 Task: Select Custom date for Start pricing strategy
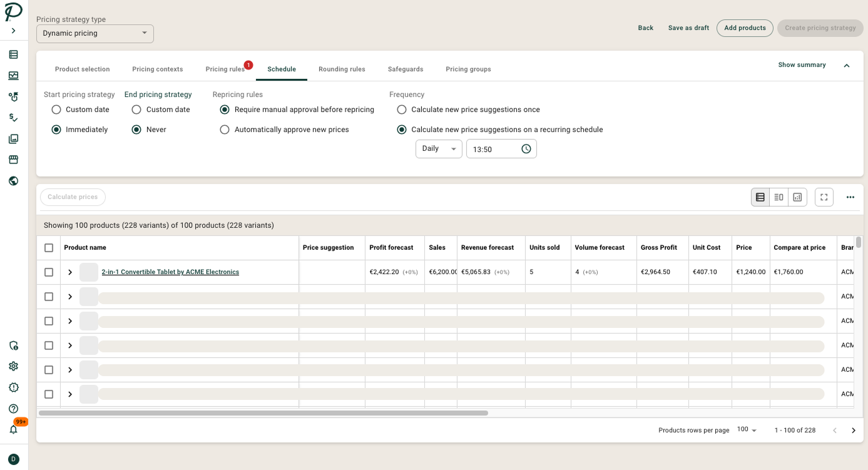click(56, 109)
